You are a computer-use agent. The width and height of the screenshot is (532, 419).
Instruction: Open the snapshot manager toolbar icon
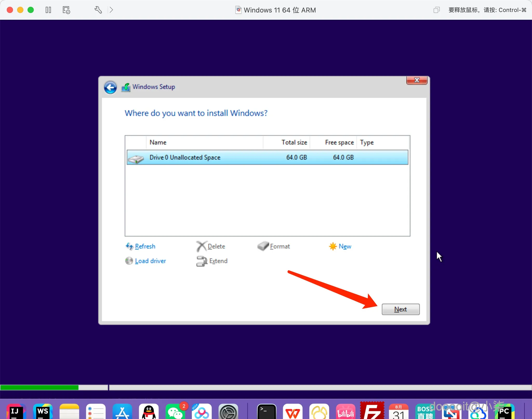66,10
